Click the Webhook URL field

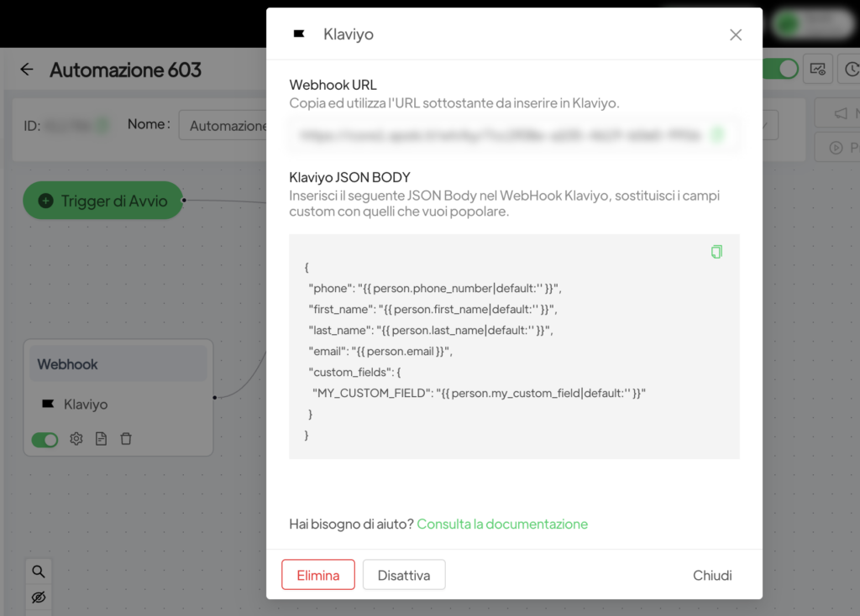point(500,134)
